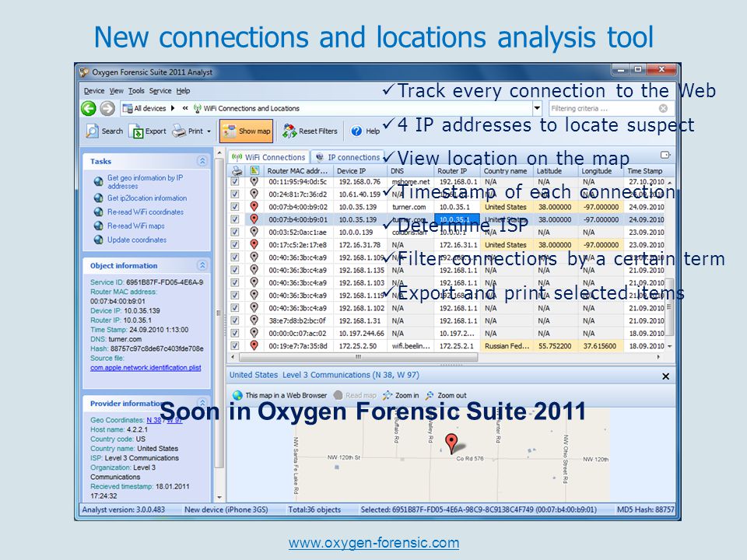Click red pin in row 00:19:e7:7a:35:8d
Screen dimensions: 747x560
[254, 345]
